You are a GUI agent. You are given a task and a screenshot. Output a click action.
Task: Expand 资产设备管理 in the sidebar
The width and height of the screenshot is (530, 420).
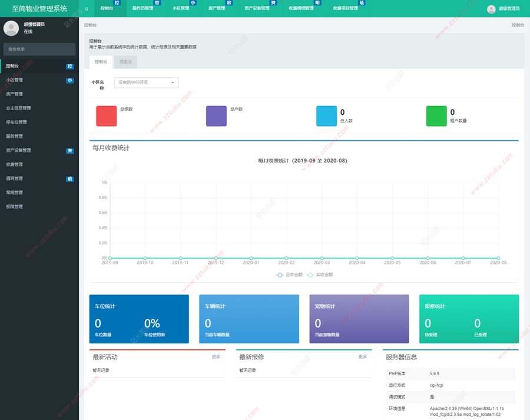[x=19, y=150]
